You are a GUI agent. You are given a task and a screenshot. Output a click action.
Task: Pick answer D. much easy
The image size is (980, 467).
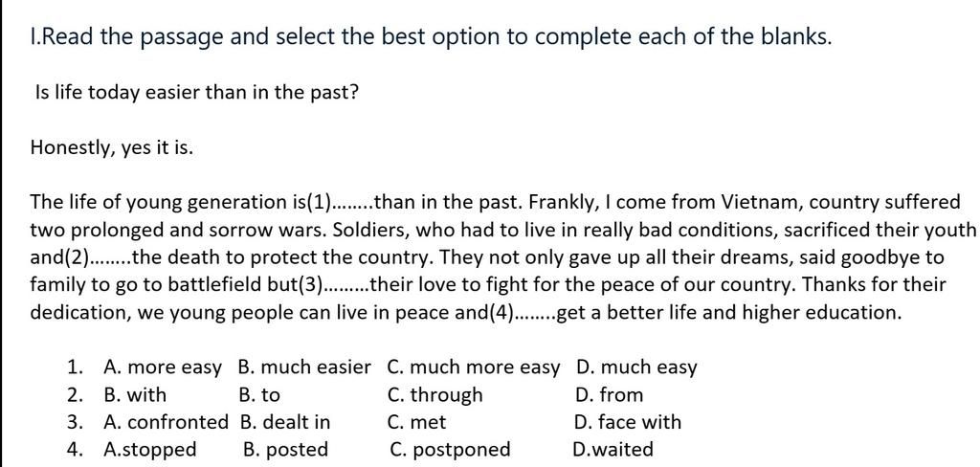pyautogui.click(x=636, y=368)
